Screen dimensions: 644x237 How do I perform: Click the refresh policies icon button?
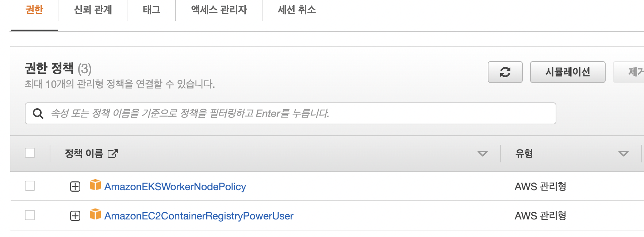pos(505,72)
